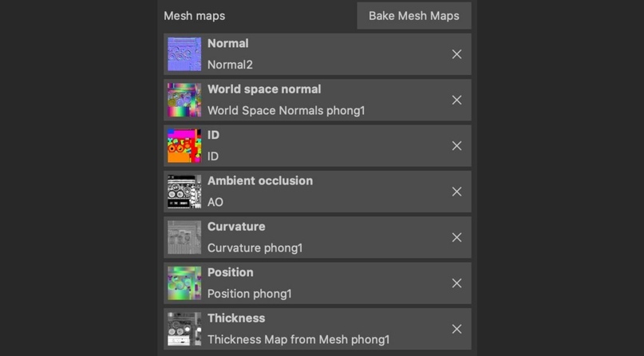The height and width of the screenshot is (356, 644).
Task: Click the Ambient occlusion thumbnail
Action: (184, 192)
